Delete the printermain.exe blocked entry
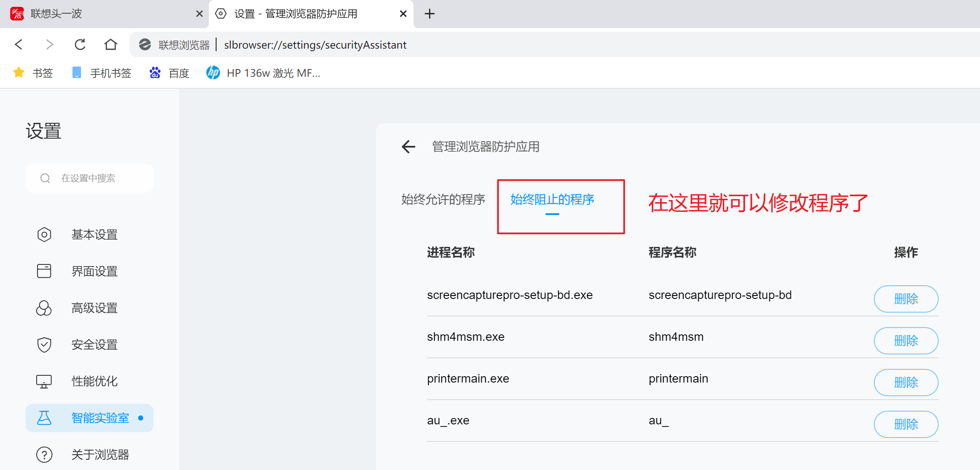 (906, 383)
